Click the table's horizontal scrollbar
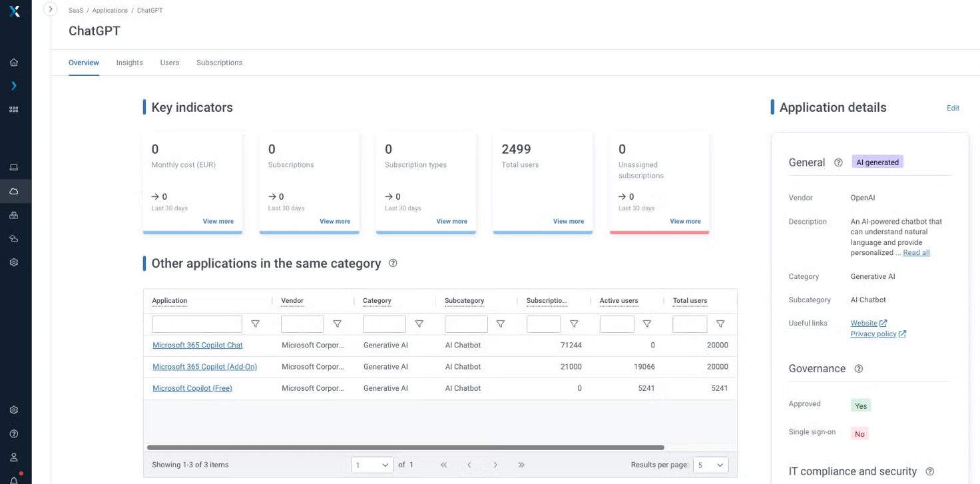 click(405, 447)
